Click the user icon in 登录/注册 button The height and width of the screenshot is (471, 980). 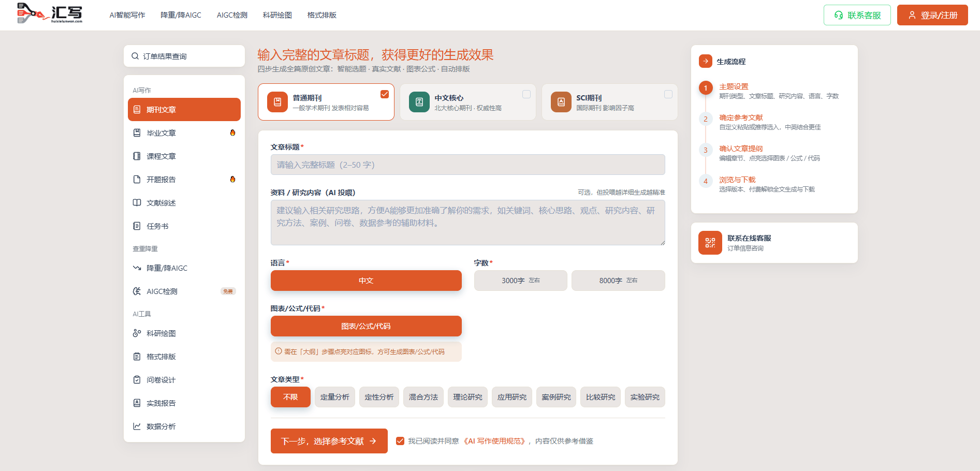pyautogui.click(x=912, y=15)
